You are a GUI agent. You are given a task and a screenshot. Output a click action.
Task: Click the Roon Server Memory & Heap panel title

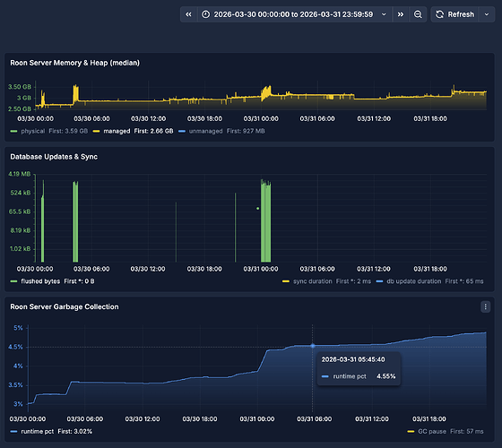(75, 63)
